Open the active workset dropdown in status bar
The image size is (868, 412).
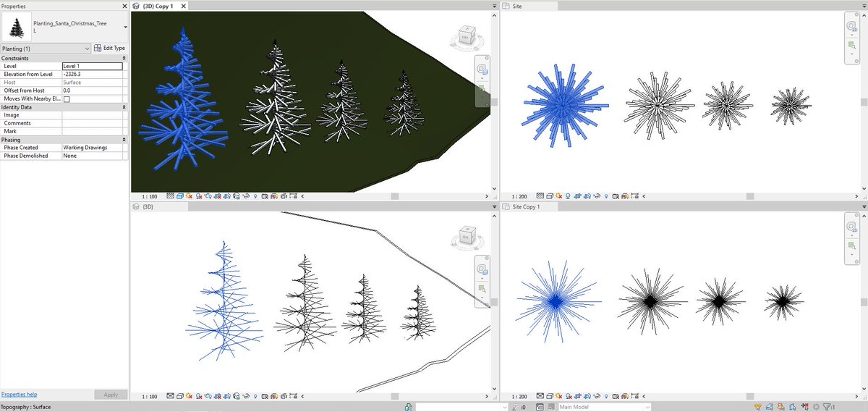click(x=505, y=407)
